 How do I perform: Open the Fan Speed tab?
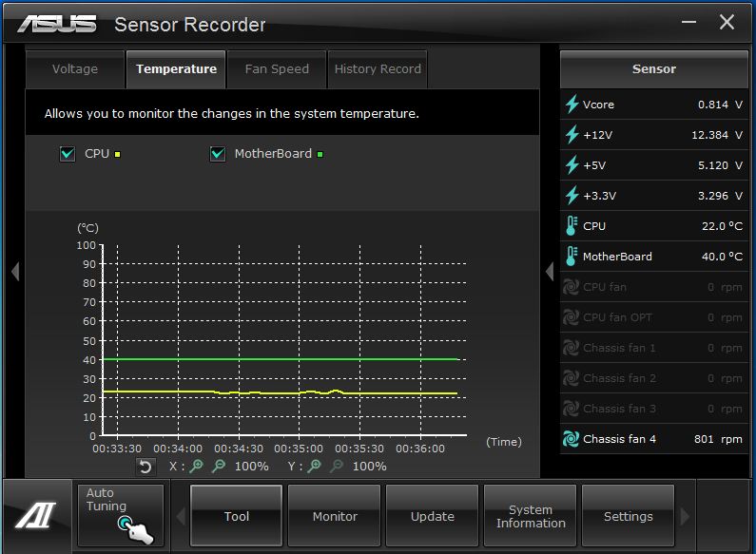point(277,69)
